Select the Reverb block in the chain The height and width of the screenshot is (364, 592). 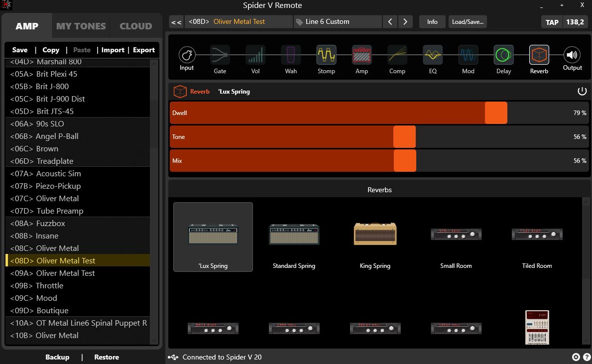point(539,59)
